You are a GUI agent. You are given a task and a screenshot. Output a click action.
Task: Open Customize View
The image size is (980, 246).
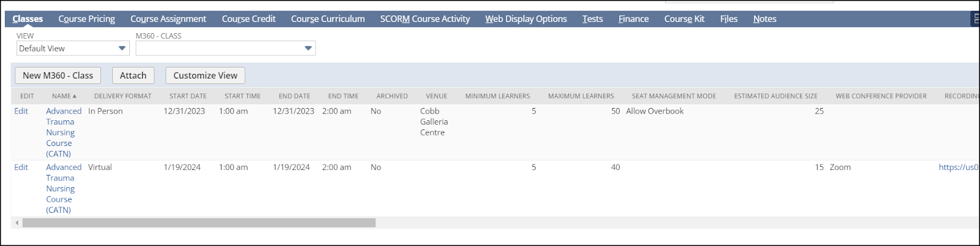205,75
